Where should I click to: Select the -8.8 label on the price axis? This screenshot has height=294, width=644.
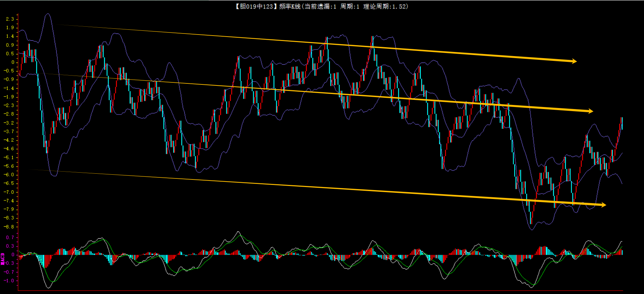click(9, 227)
